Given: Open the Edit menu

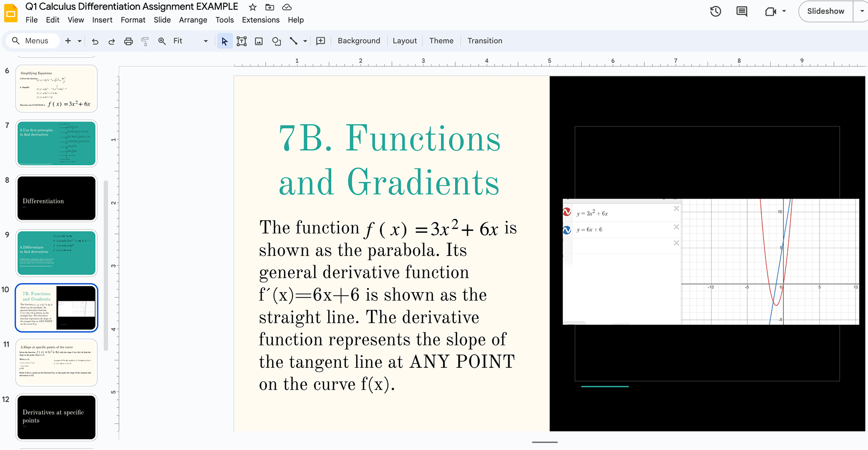Looking at the screenshot, I should click(x=52, y=20).
